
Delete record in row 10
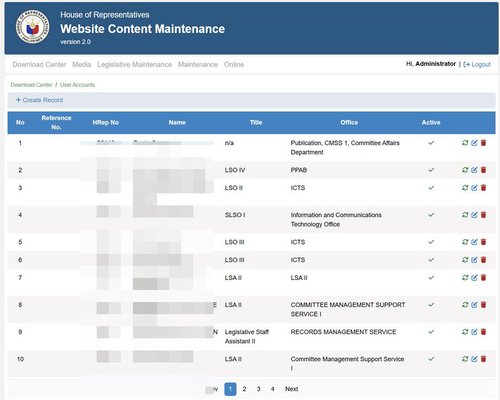point(483,359)
